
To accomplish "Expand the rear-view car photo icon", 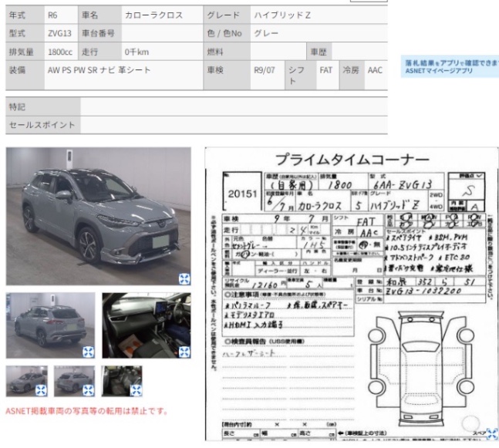I will 88,352.
